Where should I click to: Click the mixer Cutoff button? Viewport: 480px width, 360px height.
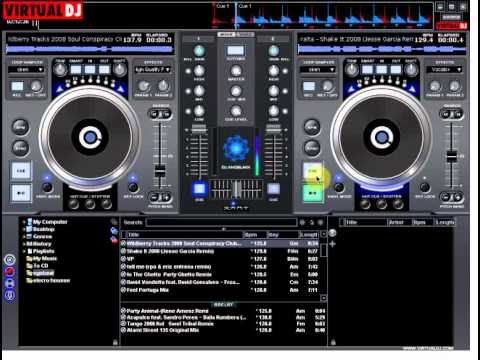tap(236, 51)
